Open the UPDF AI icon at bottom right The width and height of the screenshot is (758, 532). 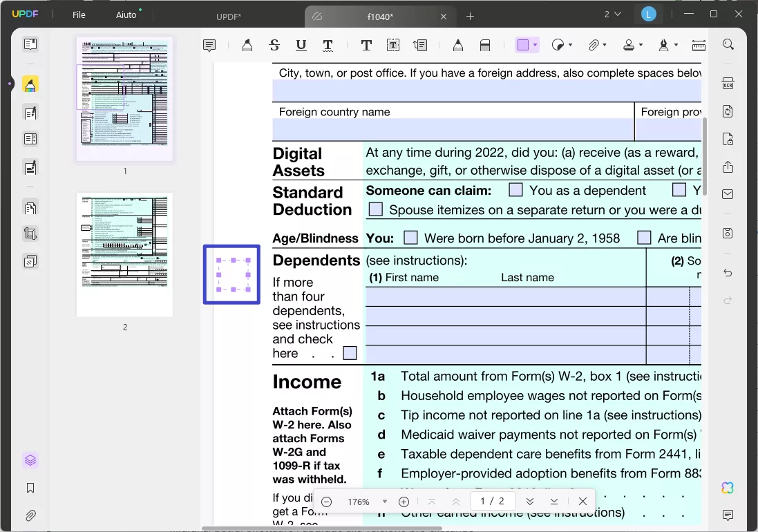pos(728,488)
